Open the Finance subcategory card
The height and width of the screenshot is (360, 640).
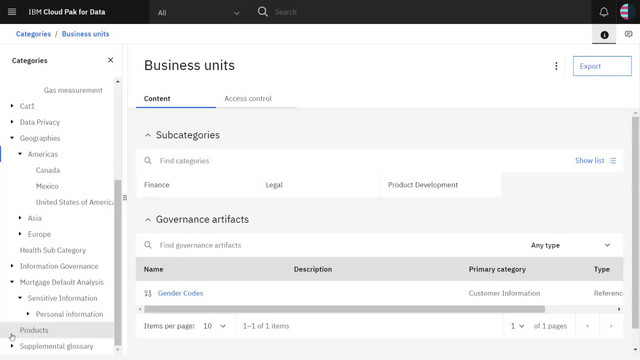(x=197, y=185)
